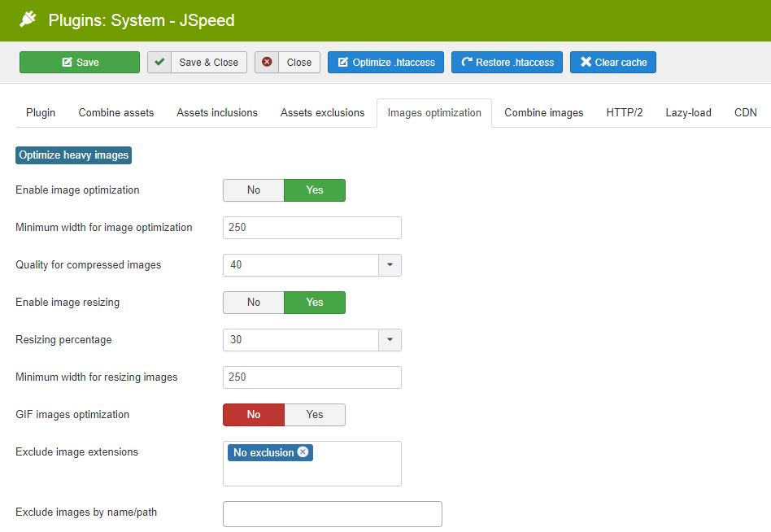Focus the Minimum width for image optimization field
771x532 pixels.
click(x=311, y=228)
